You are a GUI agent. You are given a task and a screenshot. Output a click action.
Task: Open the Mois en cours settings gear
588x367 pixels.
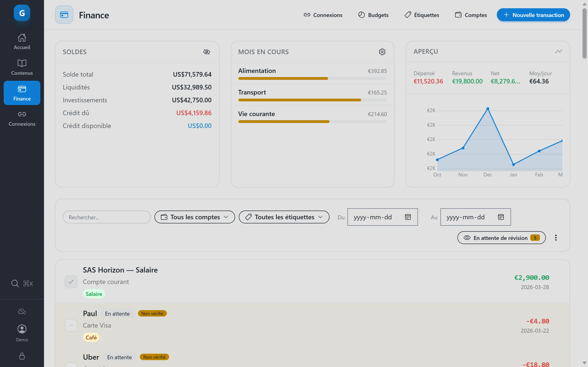[x=382, y=52]
